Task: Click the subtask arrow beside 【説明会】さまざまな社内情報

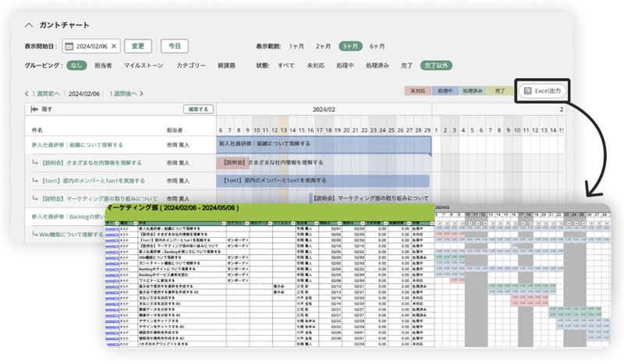Action: tap(36, 164)
